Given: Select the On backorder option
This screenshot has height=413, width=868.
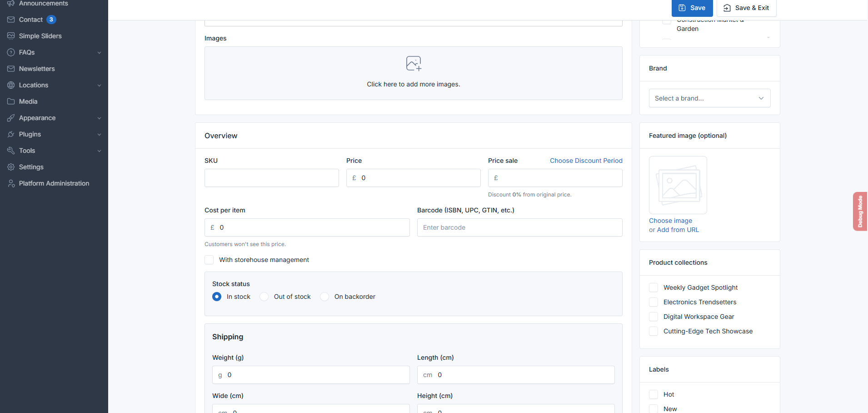Looking at the screenshot, I should pyautogui.click(x=324, y=297).
